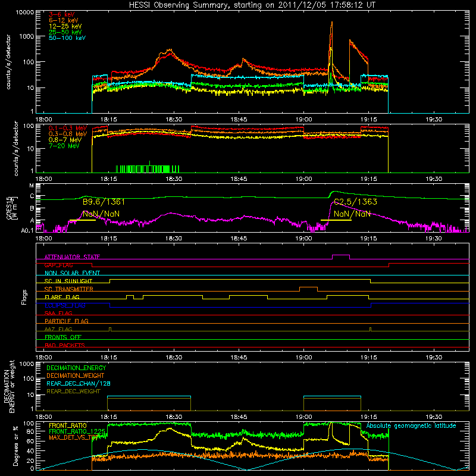This screenshot has width=476, height=476.
Task: Click the cyan decimation block starting at 19:00
Action: (x=333, y=396)
